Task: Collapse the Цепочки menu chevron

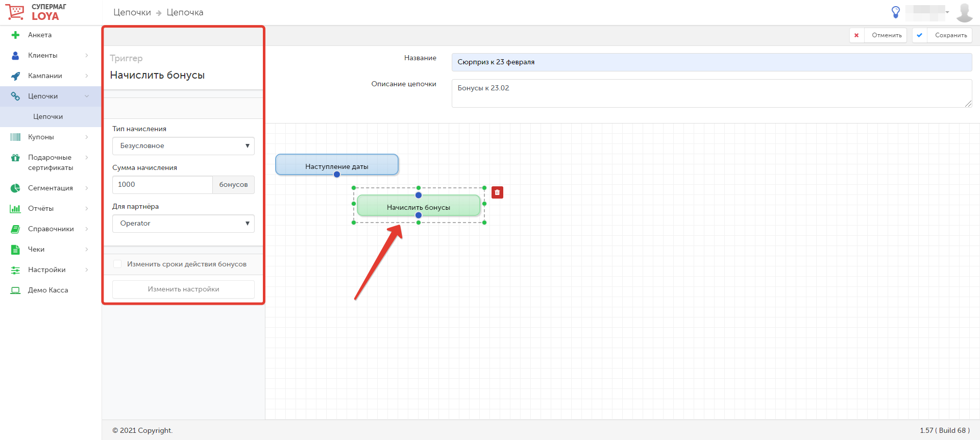Action: pyautogui.click(x=87, y=96)
